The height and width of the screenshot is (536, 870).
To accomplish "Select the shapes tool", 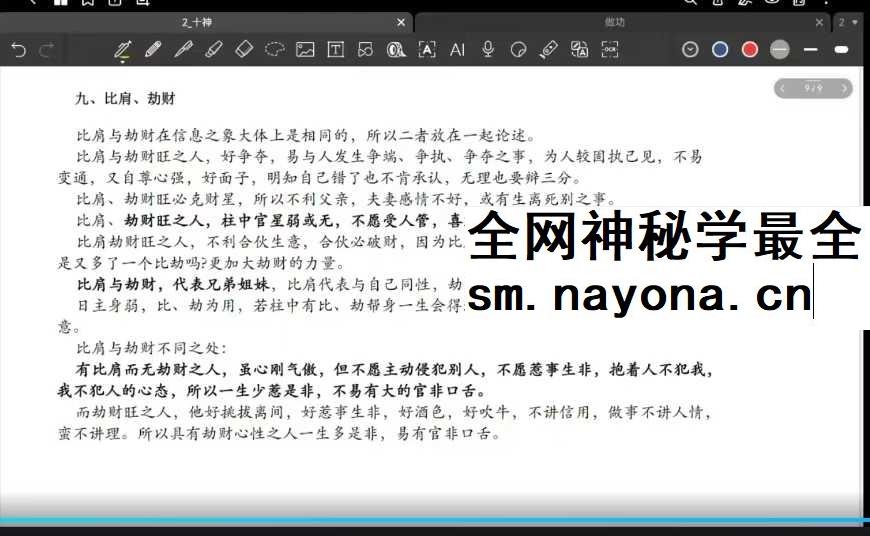I will click(365, 50).
